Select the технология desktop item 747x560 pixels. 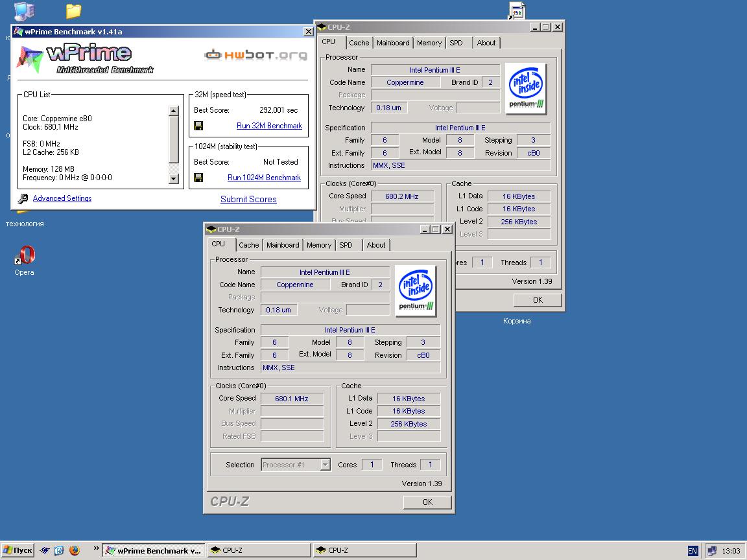pyautogui.click(x=25, y=224)
